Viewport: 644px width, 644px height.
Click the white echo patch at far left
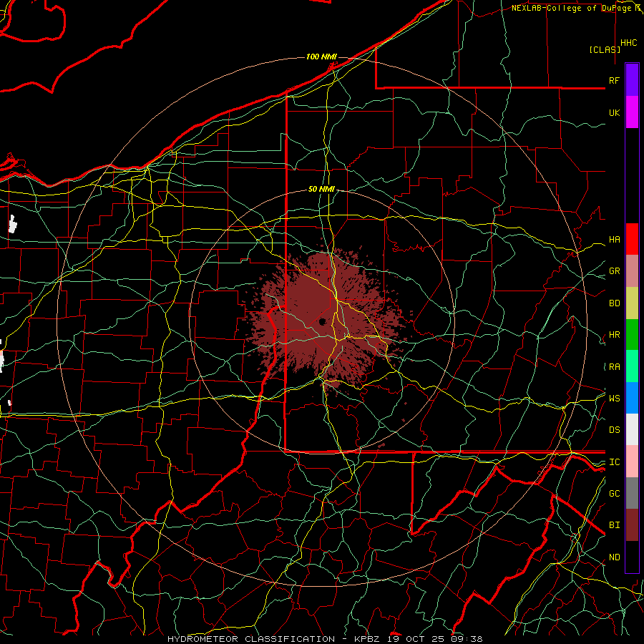pyautogui.click(x=13, y=224)
